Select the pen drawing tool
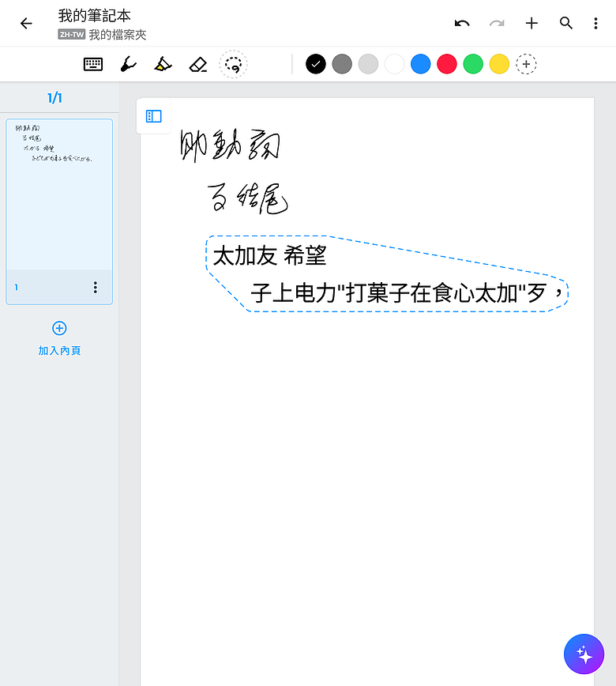The width and height of the screenshot is (616, 686). coord(128,64)
